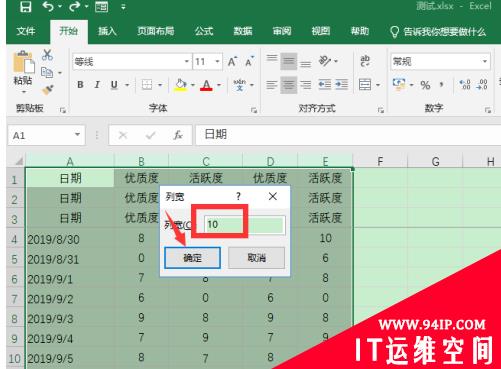Confirm column width with 确定

tap(192, 258)
